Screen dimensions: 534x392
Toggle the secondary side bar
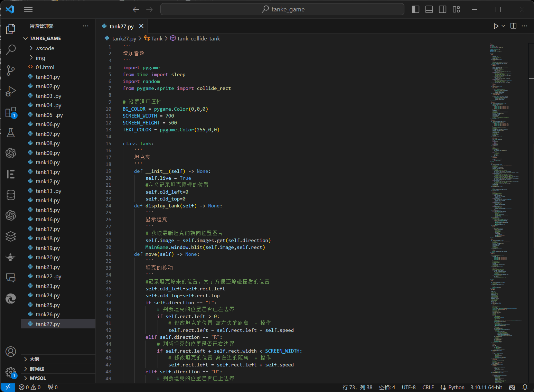442,9
